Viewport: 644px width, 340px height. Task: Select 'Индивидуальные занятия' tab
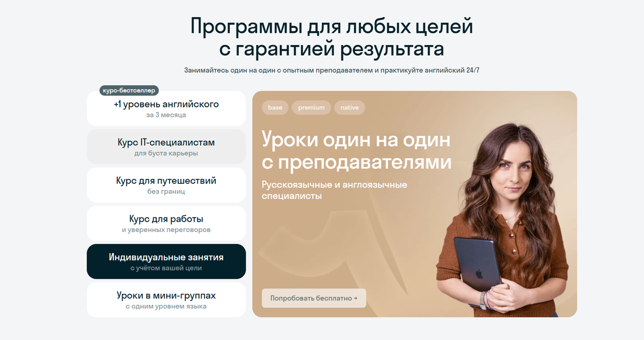(166, 262)
